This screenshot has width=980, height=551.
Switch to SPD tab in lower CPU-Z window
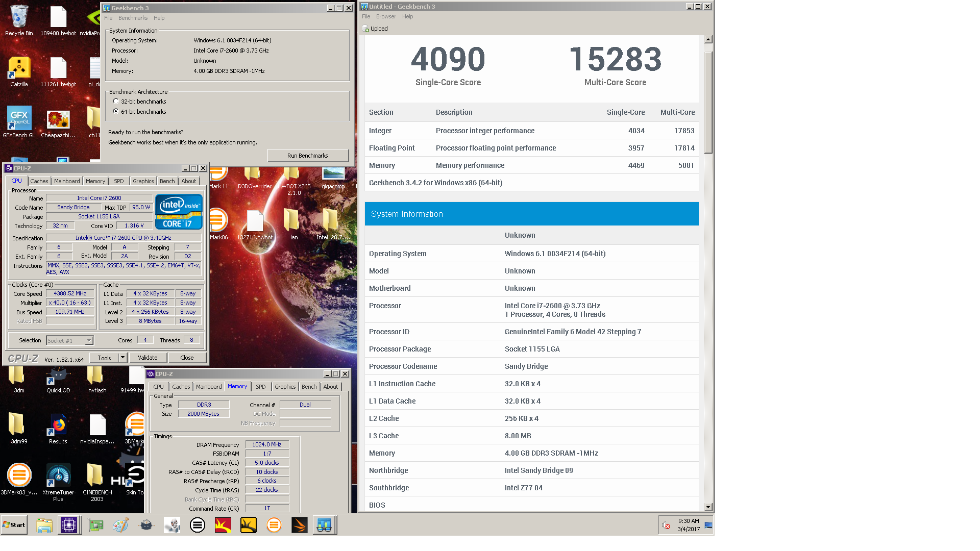(x=260, y=387)
